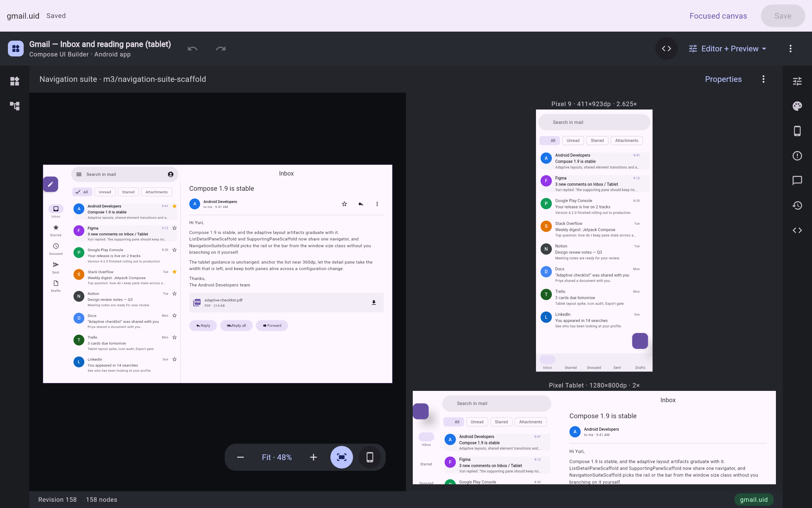This screenshot has width=812, height=508.
Task: Open the comments icon
Action: (797, 180)
